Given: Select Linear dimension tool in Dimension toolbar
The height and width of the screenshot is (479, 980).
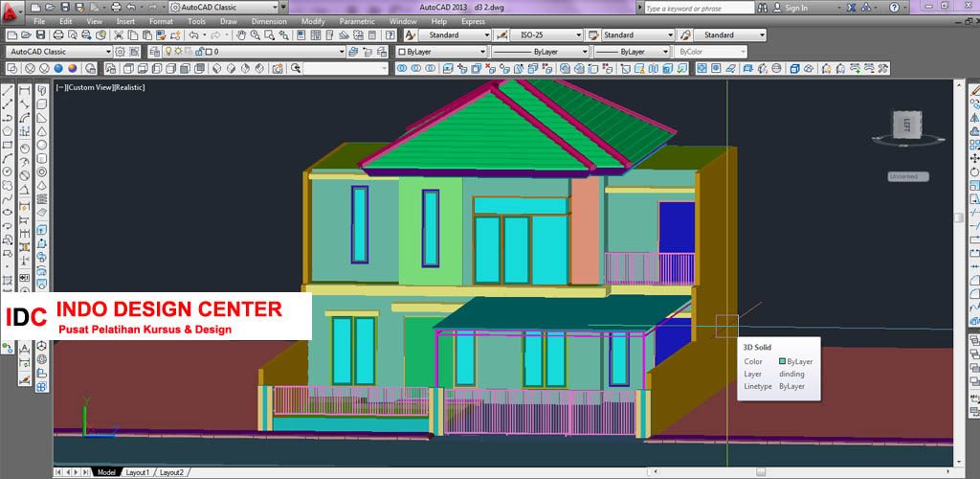Looking at the screenshot, I should [x=24, y=91].
